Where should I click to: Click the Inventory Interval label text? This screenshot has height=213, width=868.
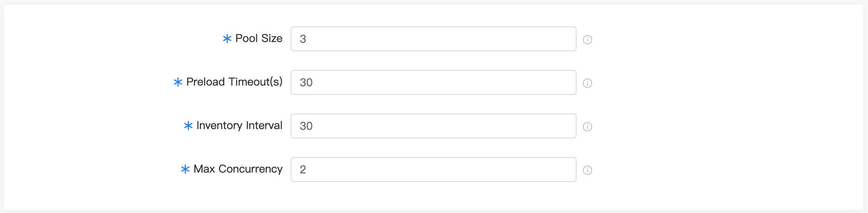click(240, 126)
